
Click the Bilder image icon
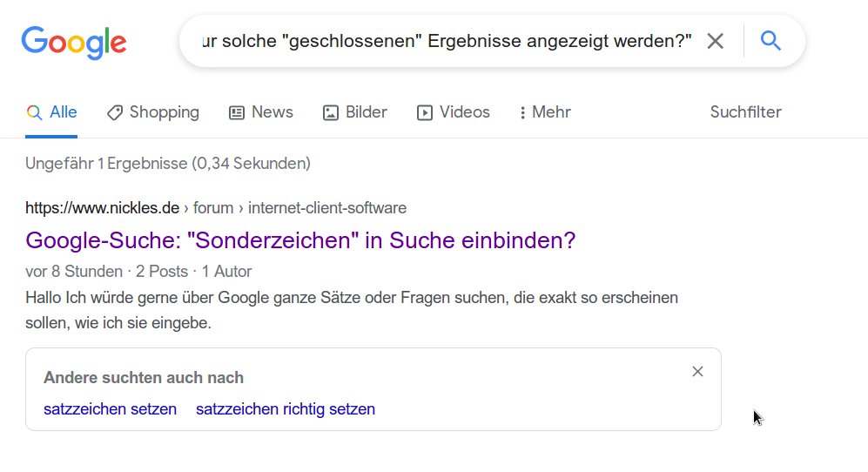tap(331, 112)
